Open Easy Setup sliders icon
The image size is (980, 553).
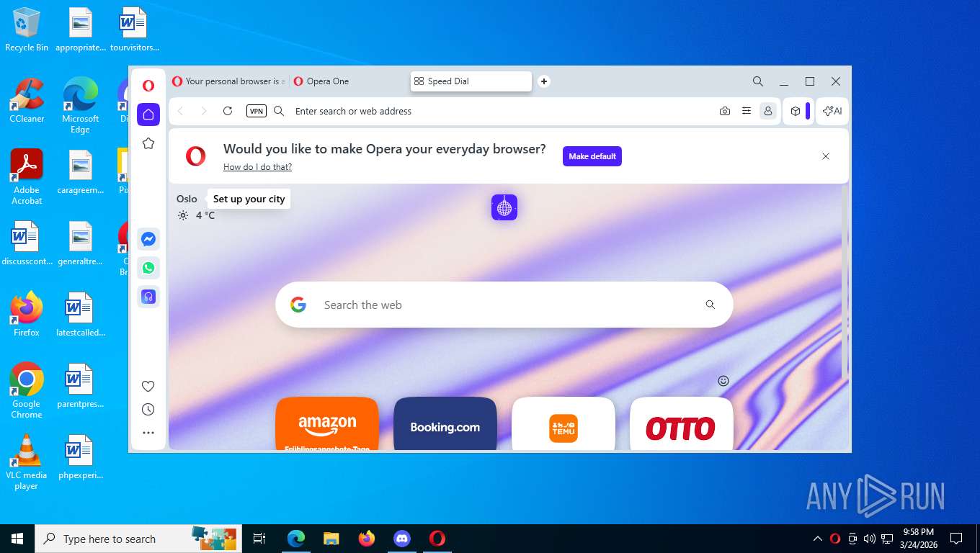(x=747, y=111)
